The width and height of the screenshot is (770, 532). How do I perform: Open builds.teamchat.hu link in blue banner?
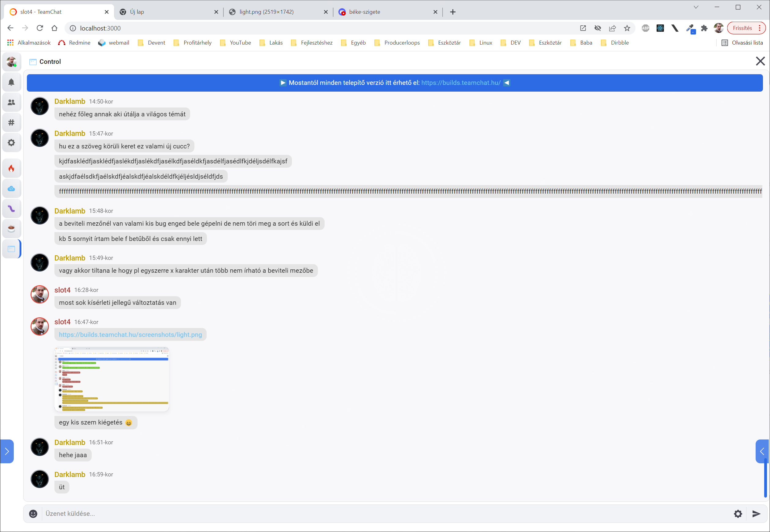click(x=461, y=83)
